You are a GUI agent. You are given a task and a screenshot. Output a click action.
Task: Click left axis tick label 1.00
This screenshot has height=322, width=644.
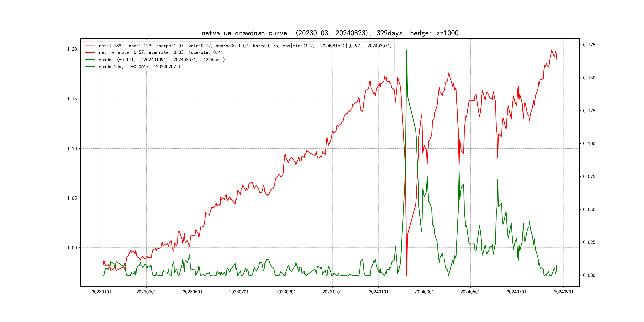coord(72,248)
